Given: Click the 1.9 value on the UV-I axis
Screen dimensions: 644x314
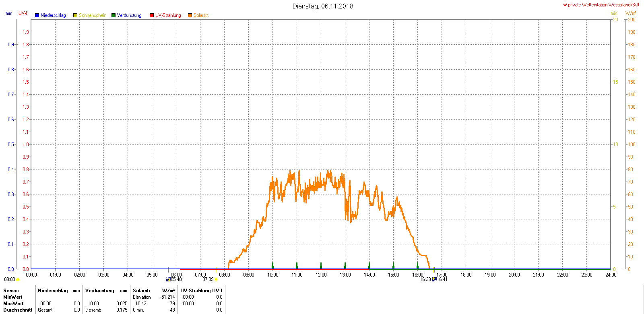Looking at the screenshot, I should [x=26, y=32].
